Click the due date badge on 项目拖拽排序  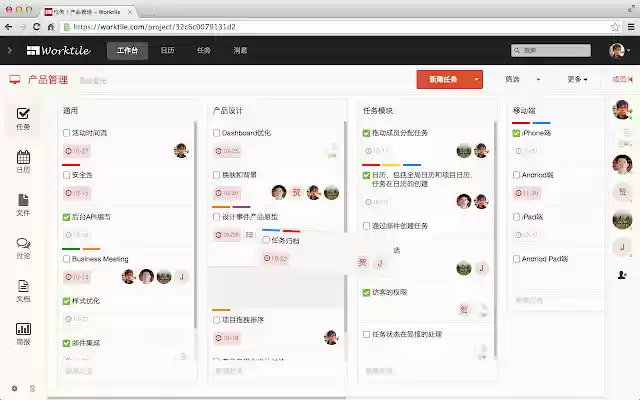(x=227, y=338)
